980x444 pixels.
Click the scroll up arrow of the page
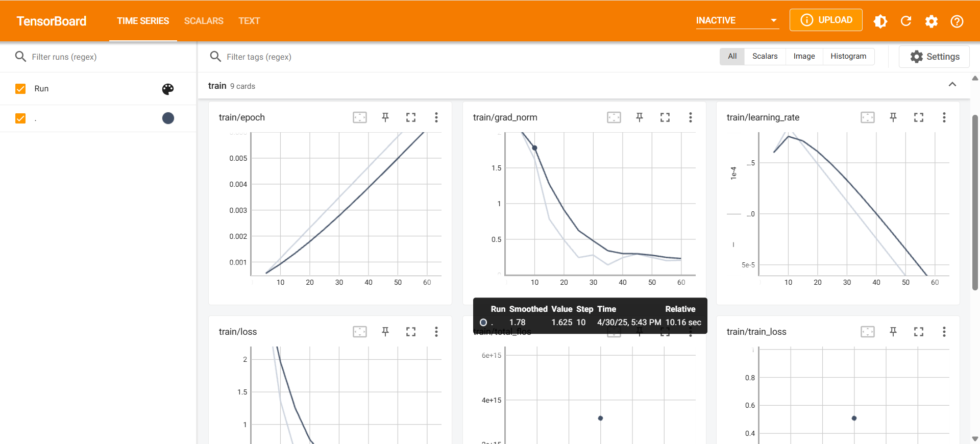[x=975, y=78]
